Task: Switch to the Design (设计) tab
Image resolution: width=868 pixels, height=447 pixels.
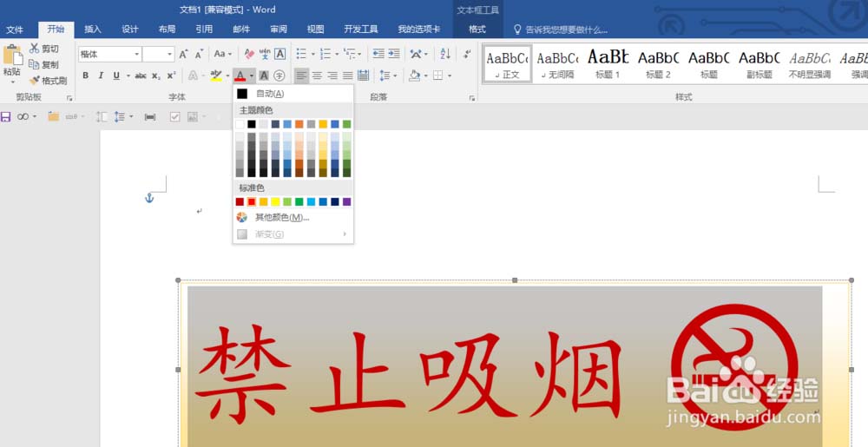Action: tap(130, 30)
